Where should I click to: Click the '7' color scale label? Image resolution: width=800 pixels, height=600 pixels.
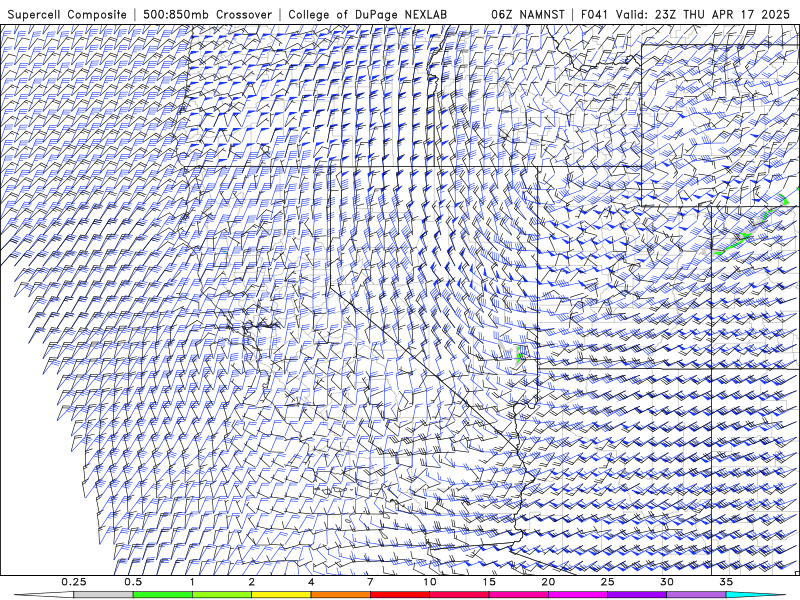370,582
